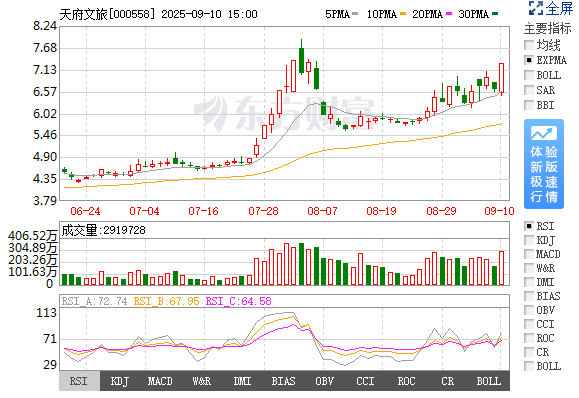Switch to the BIAS bottom tab
Screen dimensions: 579x398
[284, 381]
